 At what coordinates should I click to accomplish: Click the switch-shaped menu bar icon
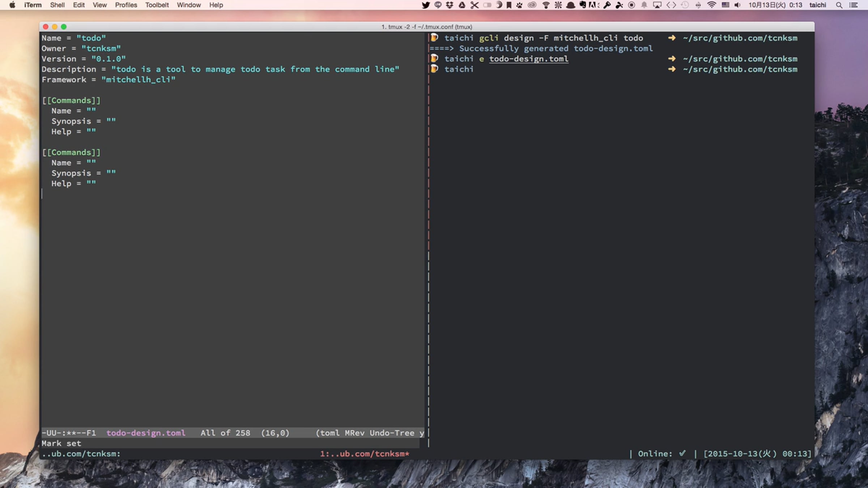click(x=487, y=5)
